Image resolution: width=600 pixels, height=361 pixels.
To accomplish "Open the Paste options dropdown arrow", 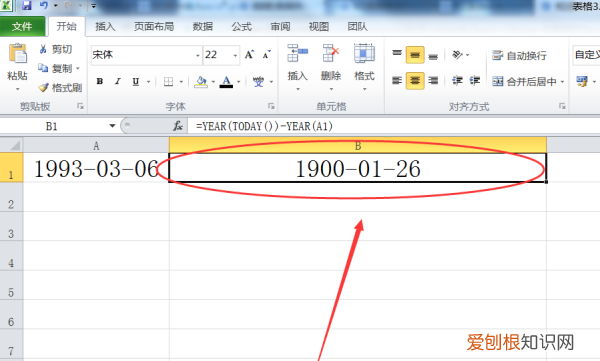I will coord(18,89).
